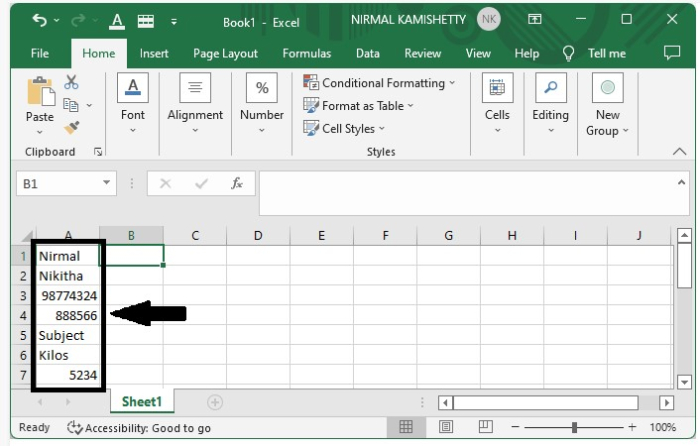
Task: Click the Paste clipboard icon
Action: pos(41,91)
